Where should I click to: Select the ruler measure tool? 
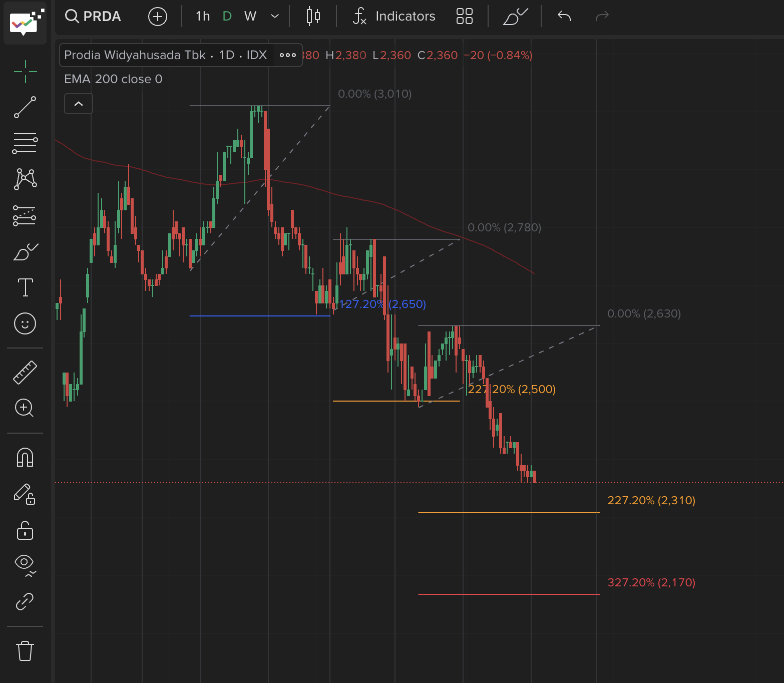coord(25,373)
